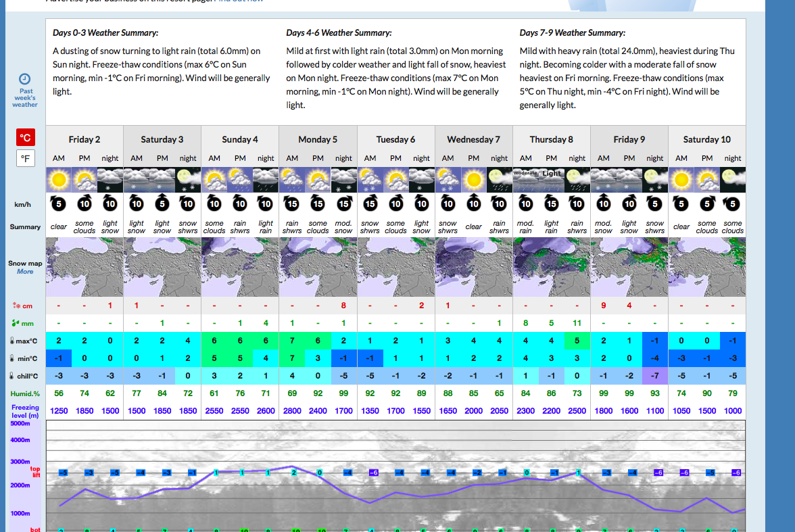Click Monday 5 AM wind arrow showing 15

pos(292,203)
